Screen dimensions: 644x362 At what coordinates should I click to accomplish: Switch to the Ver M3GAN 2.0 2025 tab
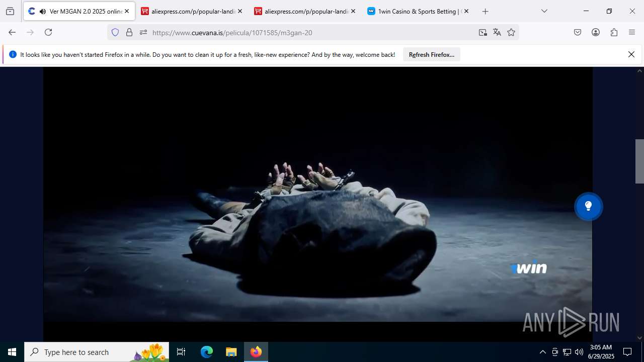click(79, 11)
